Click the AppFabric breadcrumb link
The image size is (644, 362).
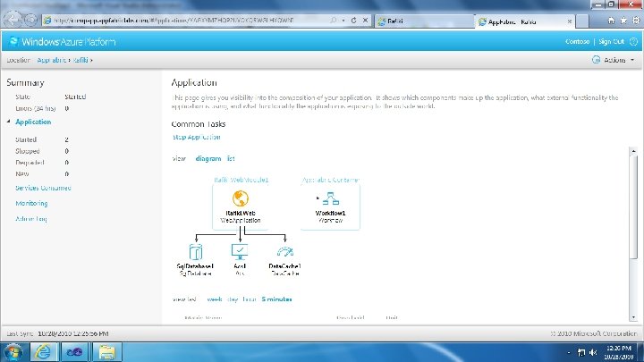tap(51, 60)
